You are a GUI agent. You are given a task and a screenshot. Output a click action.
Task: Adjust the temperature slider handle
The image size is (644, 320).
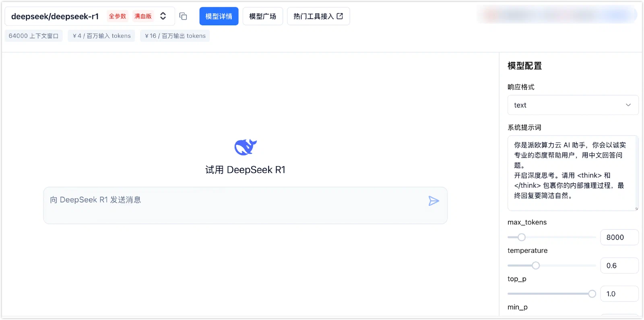click(x=536, y=265)
